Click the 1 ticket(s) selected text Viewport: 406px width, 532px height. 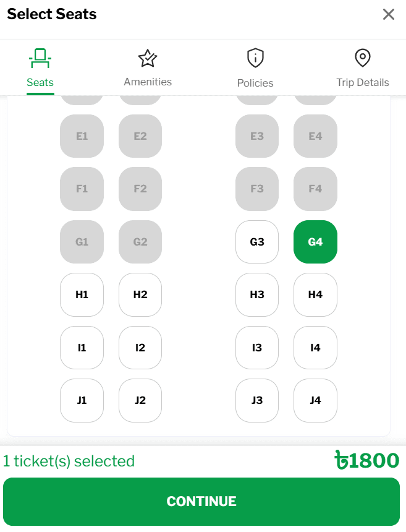69,461
